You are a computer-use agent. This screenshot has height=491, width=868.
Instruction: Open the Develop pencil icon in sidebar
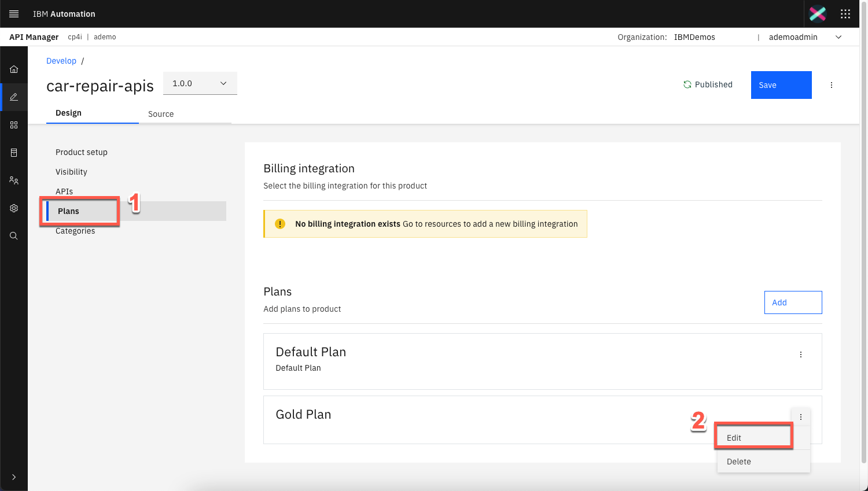tap(14, 97)
